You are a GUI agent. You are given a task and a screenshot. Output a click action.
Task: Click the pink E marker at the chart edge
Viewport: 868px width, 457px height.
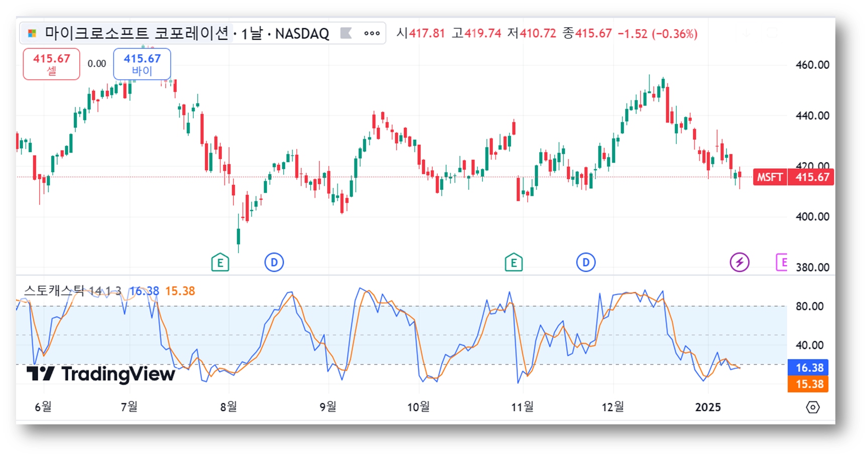(x=782, y=262)
